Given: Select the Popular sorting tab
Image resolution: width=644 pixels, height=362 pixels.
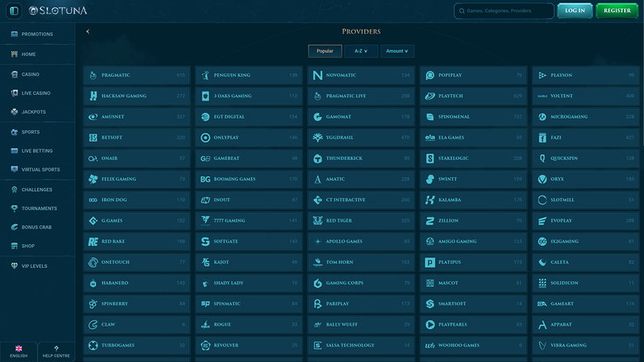Looking at the screenshot, I should pyautogui.click(x=324, y=51).
